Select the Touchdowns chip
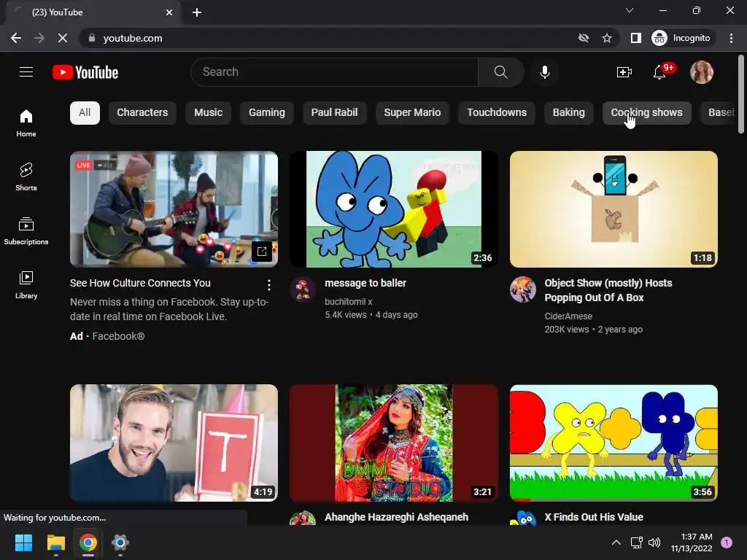 pyautogui.click(x=496, y=113)
